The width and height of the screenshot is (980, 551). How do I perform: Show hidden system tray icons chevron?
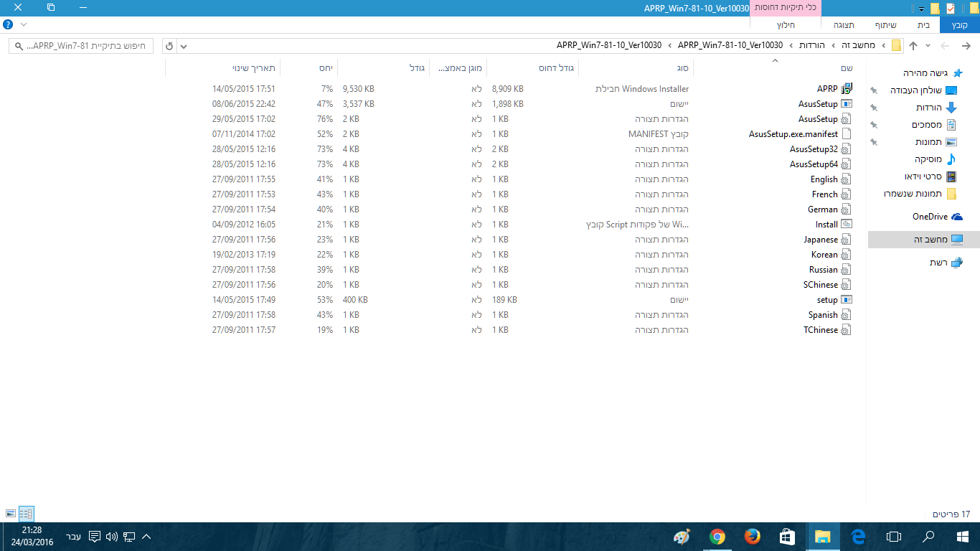(146, 536)
